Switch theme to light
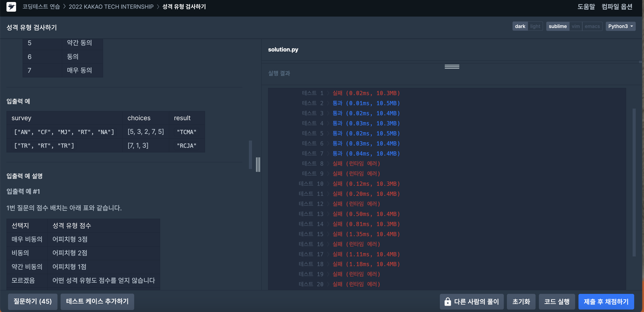Image resolution: width=644 pixels, height=312 pixels. click(x=535, y=26)
